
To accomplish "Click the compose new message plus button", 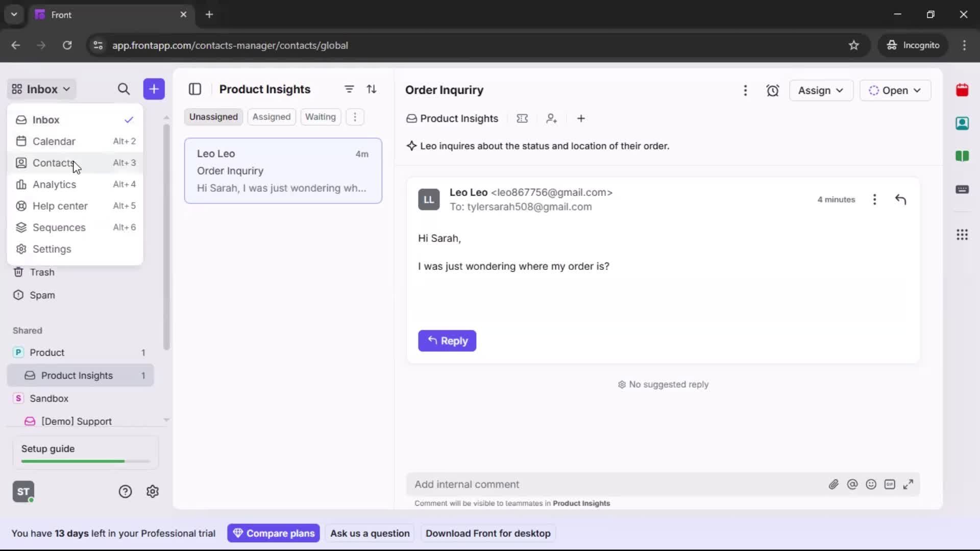I will 154,89.
